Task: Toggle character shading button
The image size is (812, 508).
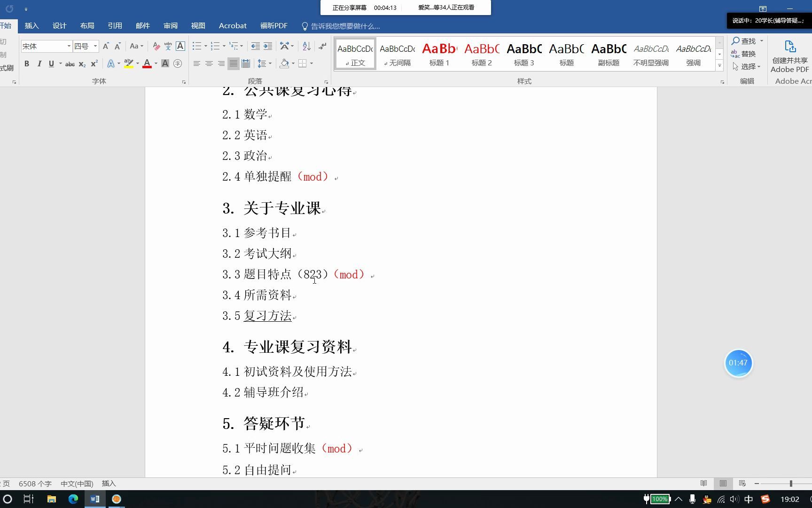Action: point(165,63)
